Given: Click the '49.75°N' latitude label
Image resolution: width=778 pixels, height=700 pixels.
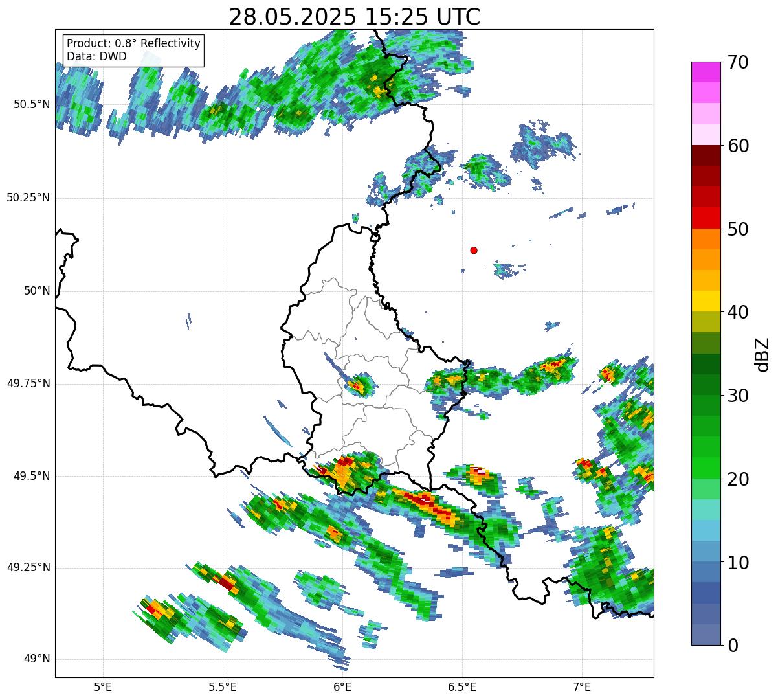Looking at the screenshot, I should [28, 383].
